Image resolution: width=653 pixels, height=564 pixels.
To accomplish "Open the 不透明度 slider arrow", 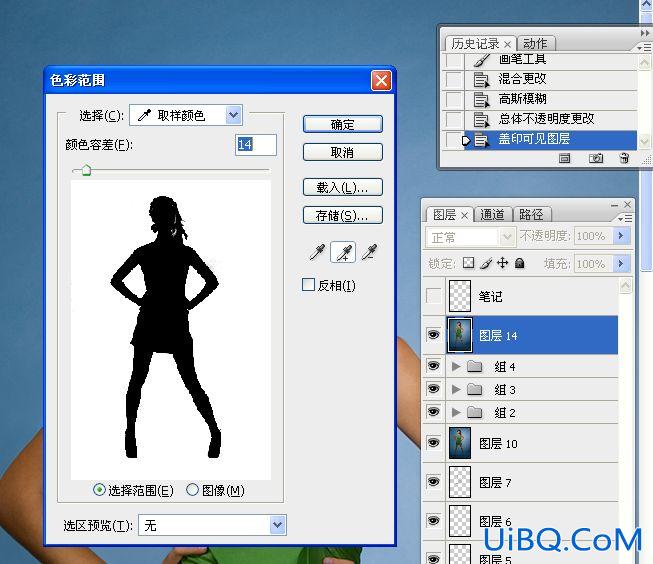I will point(621,236).
